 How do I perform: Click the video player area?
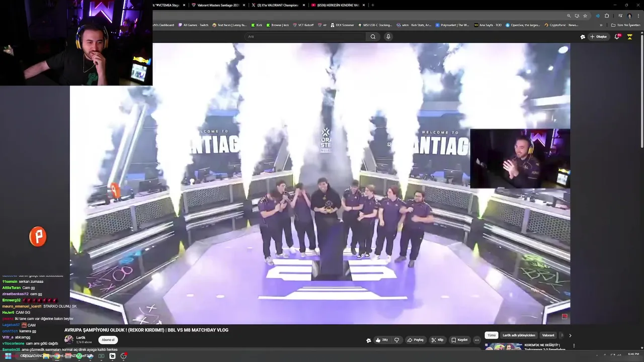pyautogui.click(x=320, y=184)
